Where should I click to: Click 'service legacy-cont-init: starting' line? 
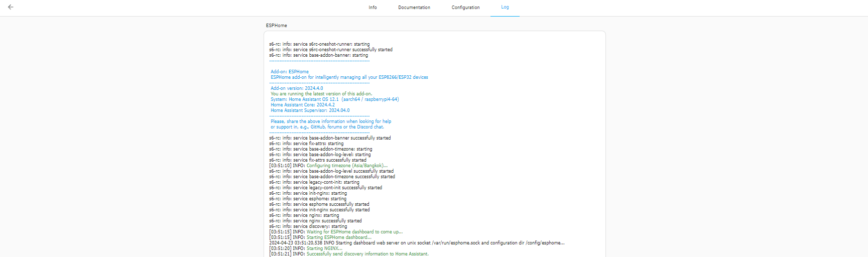(314, 182)
